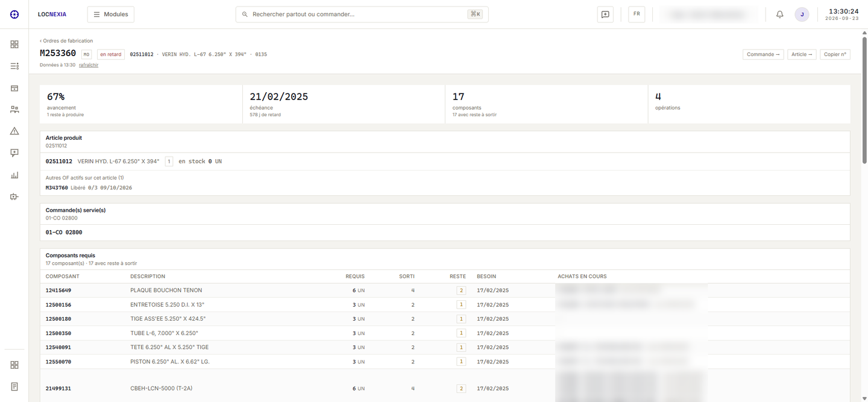
Task: Click the Commande → button
Action: coord(763,54)
